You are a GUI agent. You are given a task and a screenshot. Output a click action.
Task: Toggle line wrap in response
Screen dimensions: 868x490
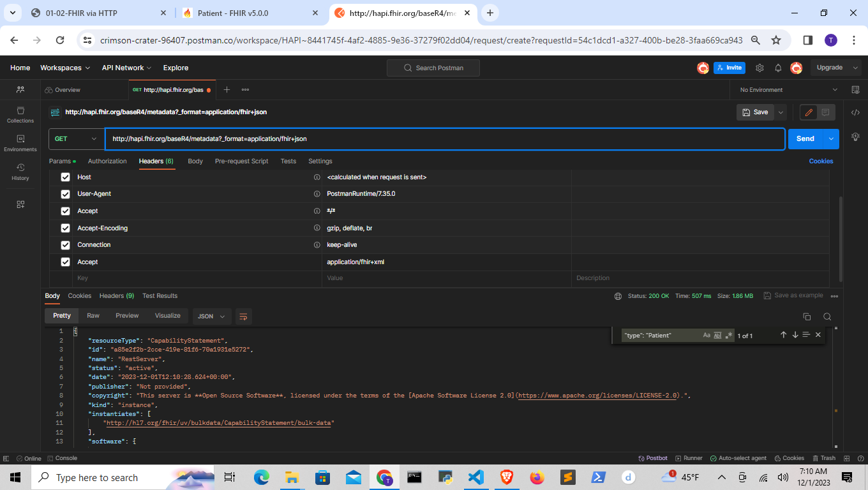click(x=243, y=316)
